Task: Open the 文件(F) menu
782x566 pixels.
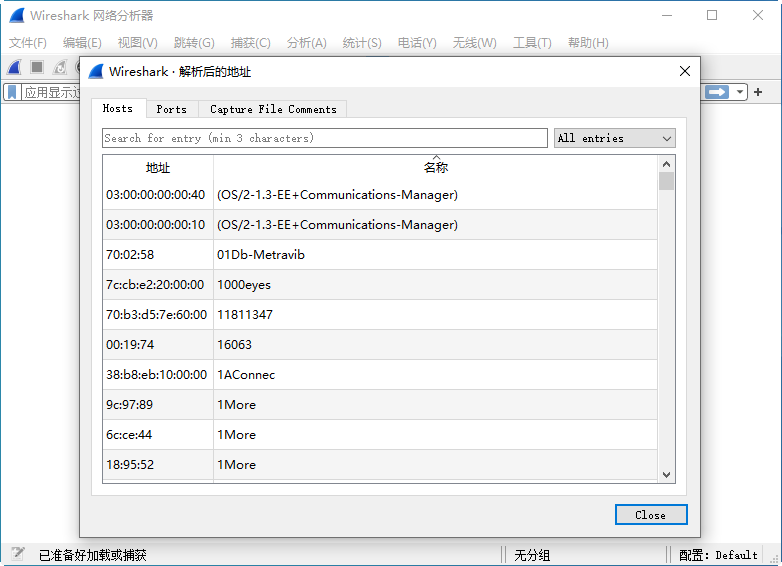Action: 28,43
